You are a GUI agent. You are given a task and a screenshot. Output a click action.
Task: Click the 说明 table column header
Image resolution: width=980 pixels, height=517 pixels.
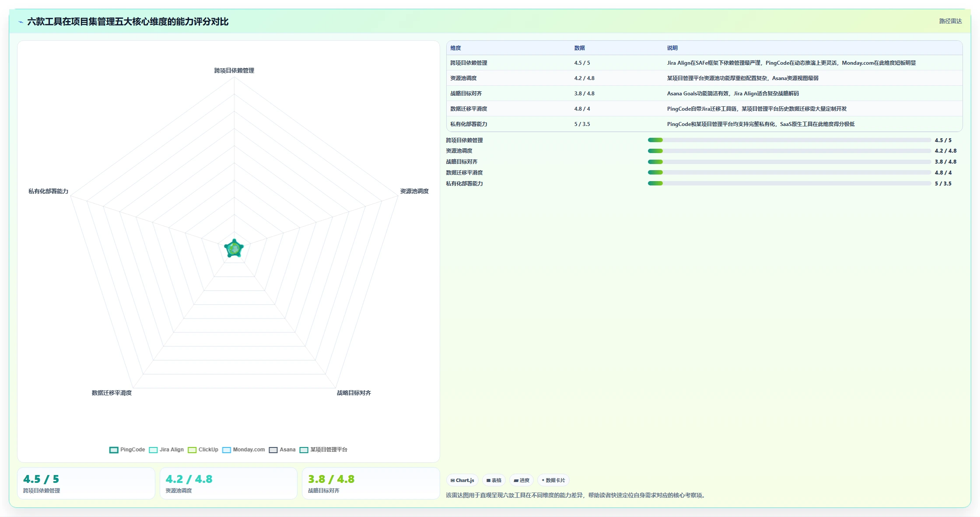pyautogui.click(x=672, y=48)
